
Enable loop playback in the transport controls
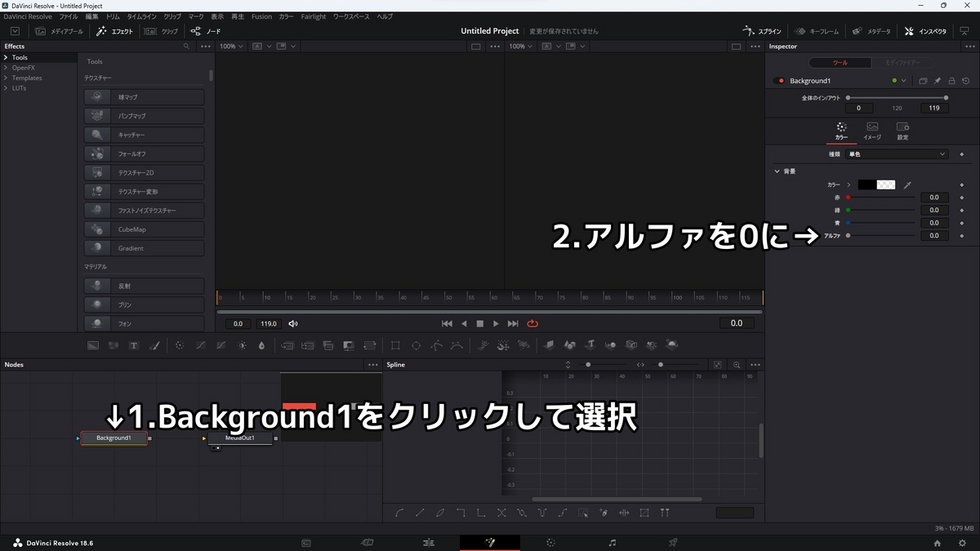click(x=532, y=323)
